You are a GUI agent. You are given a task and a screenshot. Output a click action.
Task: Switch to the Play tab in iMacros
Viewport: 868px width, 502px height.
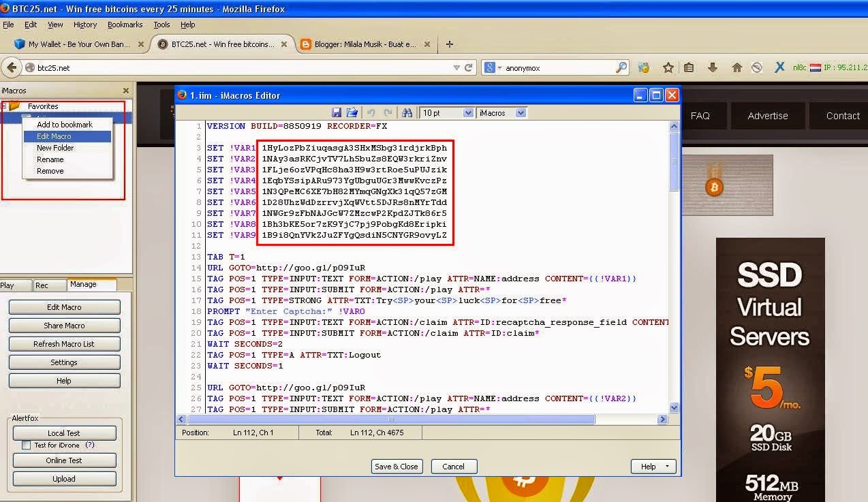click(16, 285)
